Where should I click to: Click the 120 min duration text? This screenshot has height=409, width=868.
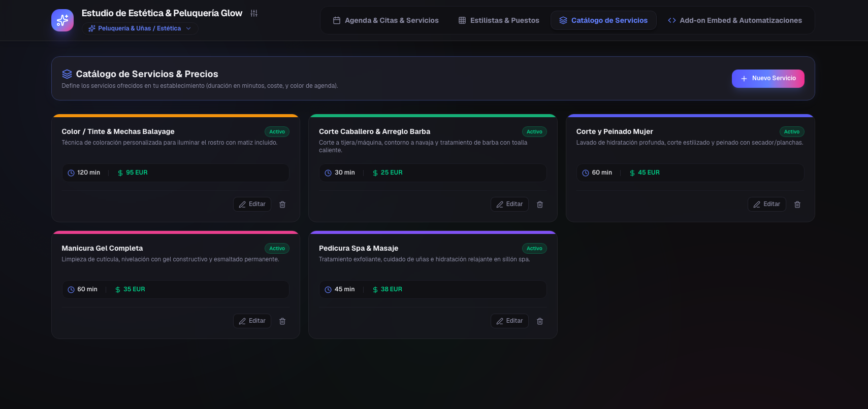(88, 173)
